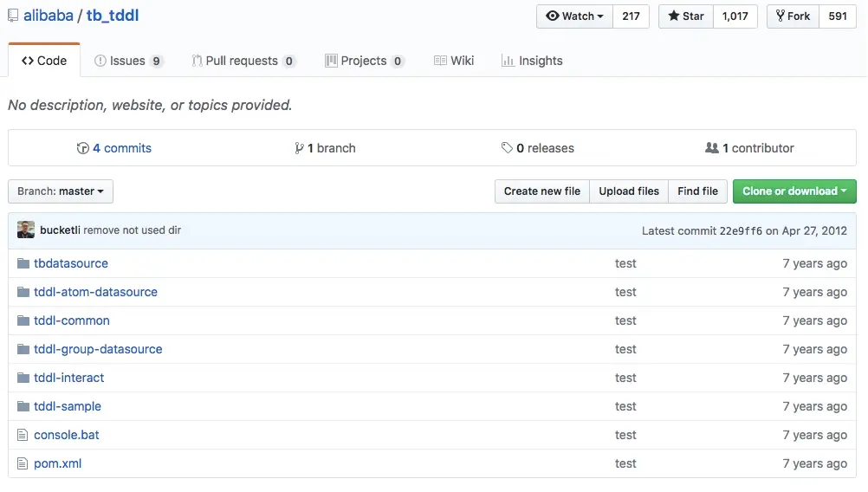This screenshot has width=868, height=492.
Task: View the 1,017 stargazers count
Action: 735,16
